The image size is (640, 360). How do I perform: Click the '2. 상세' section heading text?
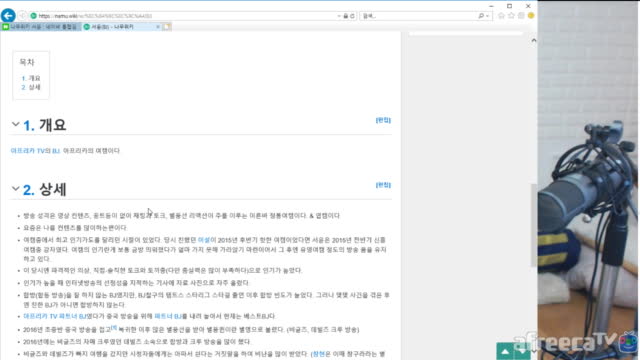click(x=44, y=189)
